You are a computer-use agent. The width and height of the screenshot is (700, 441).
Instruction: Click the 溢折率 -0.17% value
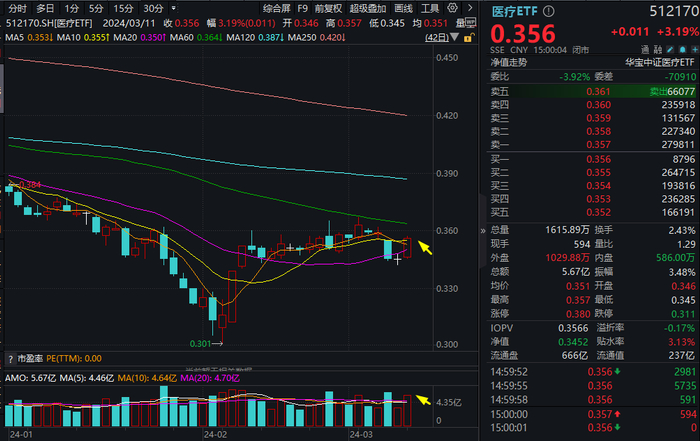pos(679,328)
